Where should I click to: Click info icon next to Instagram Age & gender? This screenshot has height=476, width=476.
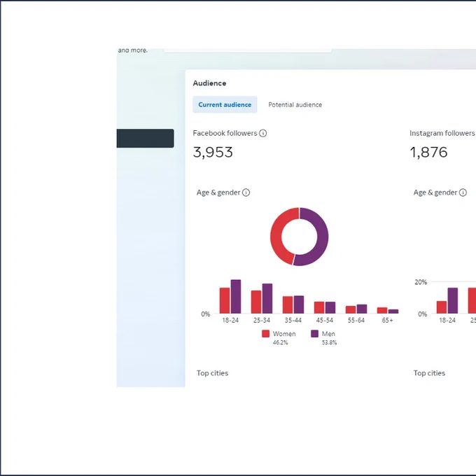click(x=463, y=192)
